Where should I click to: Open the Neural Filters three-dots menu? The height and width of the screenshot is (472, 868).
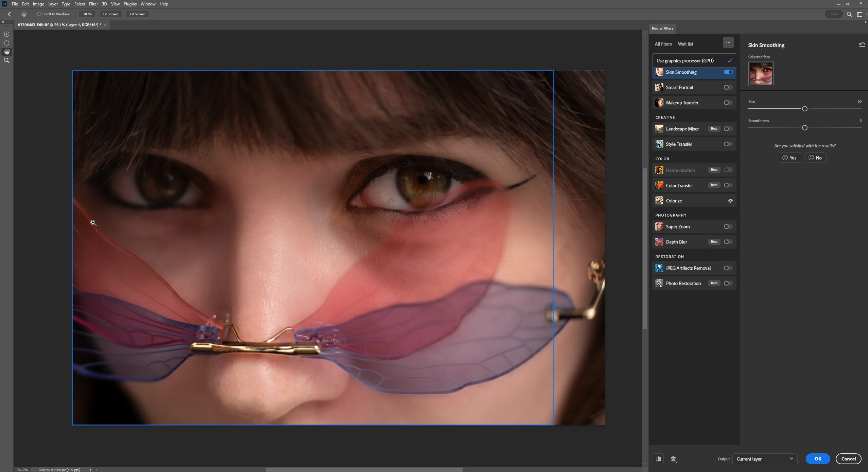click(728, 43)
